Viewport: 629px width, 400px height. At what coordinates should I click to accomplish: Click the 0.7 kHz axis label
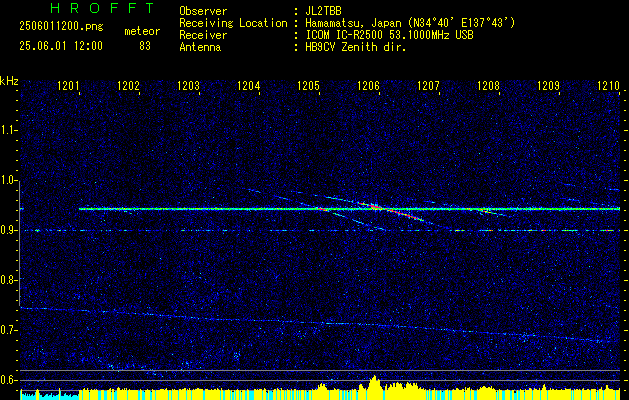pyautogui.click(x=8, y=330)
